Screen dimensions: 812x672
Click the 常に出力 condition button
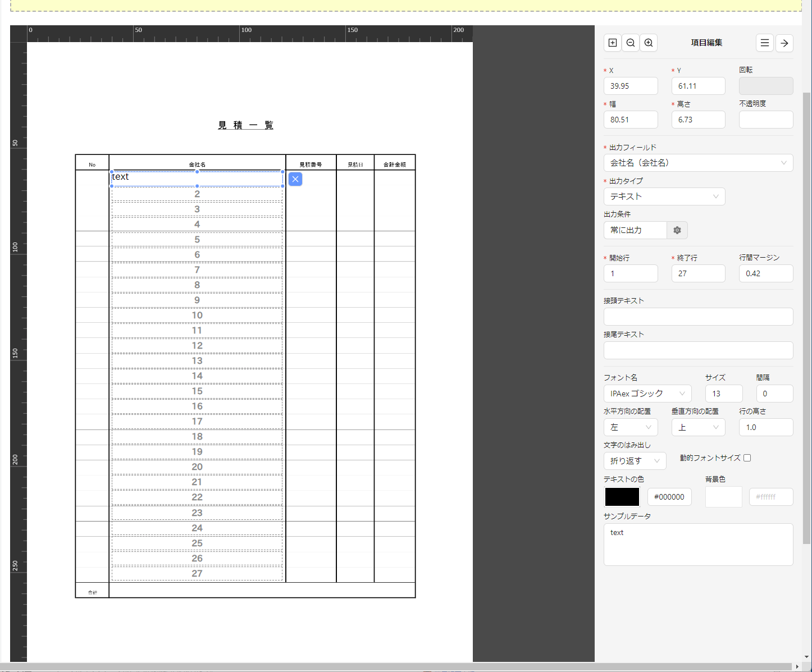point(635,230)
